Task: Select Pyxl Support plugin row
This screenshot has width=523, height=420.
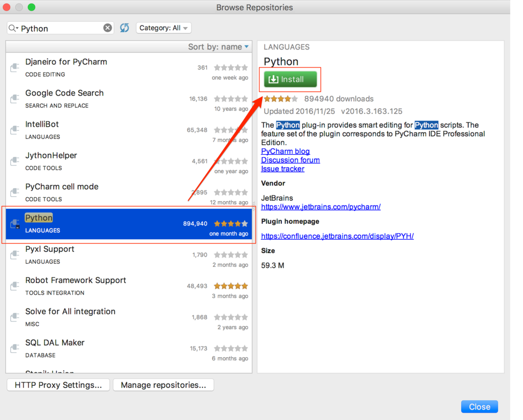Action: [x=129, y=255]
